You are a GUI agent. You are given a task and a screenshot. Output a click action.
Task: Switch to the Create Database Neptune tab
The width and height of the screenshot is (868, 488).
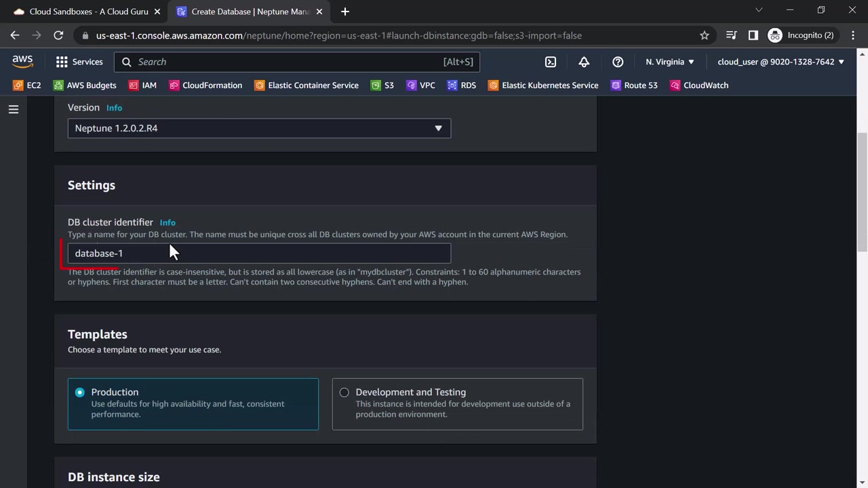pos(250,12)
